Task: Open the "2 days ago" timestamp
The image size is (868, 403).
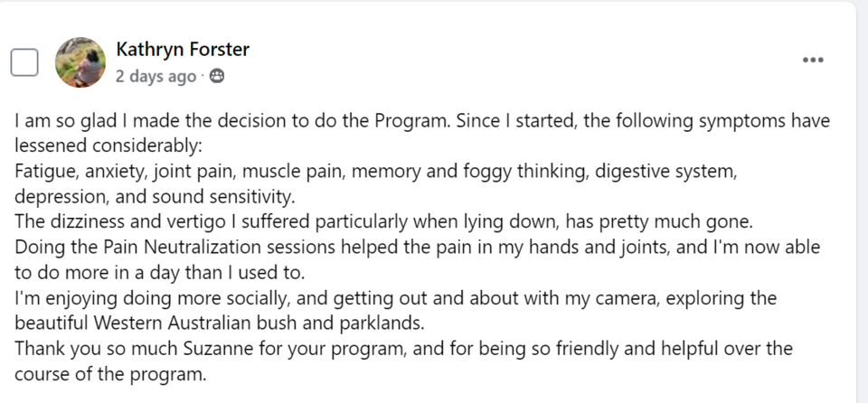Action: (156, 77)
